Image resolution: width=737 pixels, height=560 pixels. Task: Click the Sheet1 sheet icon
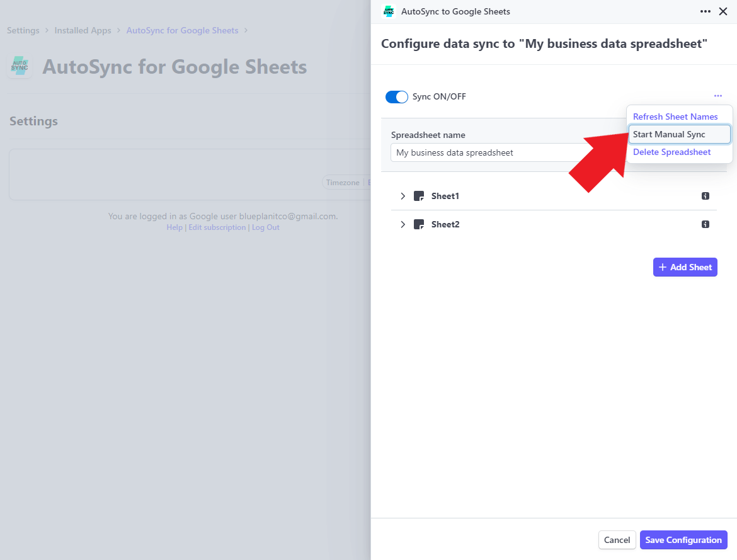[x=419, y=196]
